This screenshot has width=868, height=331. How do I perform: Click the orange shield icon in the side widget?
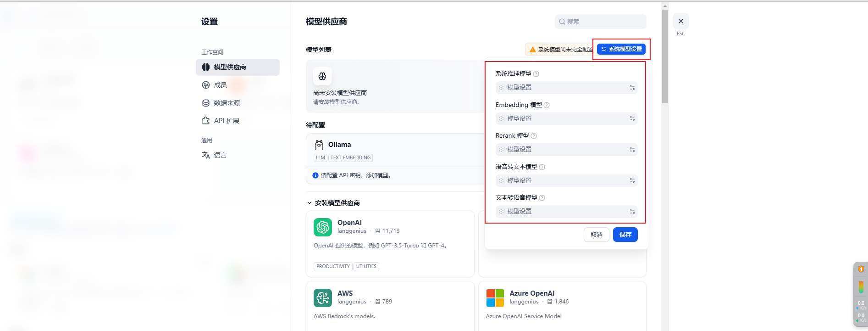861,269
